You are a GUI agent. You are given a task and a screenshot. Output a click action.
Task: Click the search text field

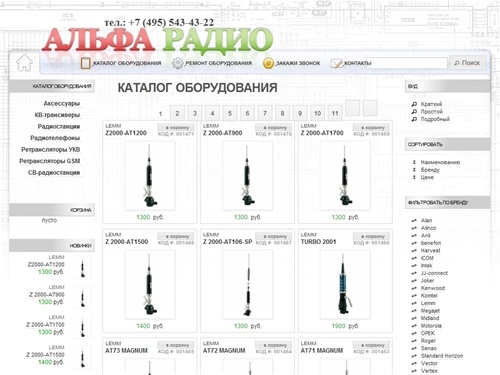point(407,63)
